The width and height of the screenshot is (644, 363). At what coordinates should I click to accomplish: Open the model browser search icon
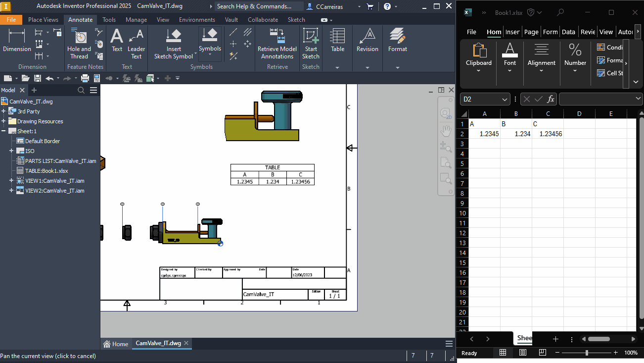[81, 90]
